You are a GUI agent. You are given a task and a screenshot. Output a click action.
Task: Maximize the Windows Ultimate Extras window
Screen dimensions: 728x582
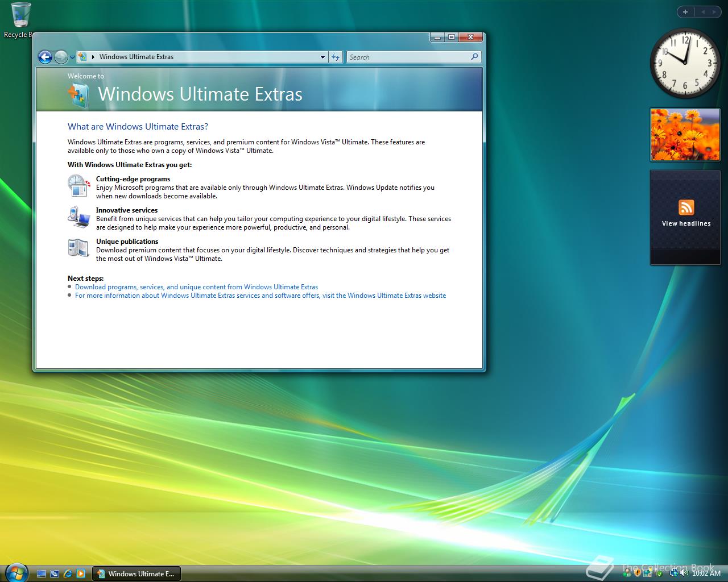(x=452, y=38)
